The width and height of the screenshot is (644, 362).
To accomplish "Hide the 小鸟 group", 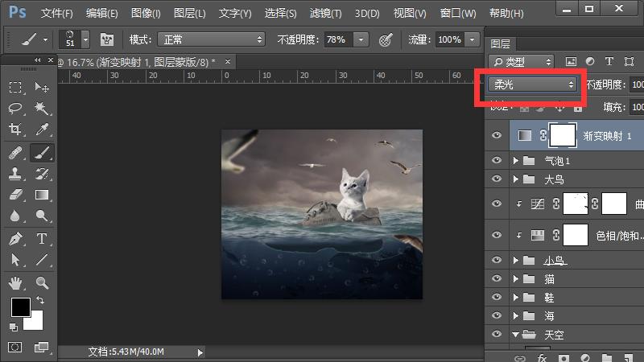I will [497, 260].
